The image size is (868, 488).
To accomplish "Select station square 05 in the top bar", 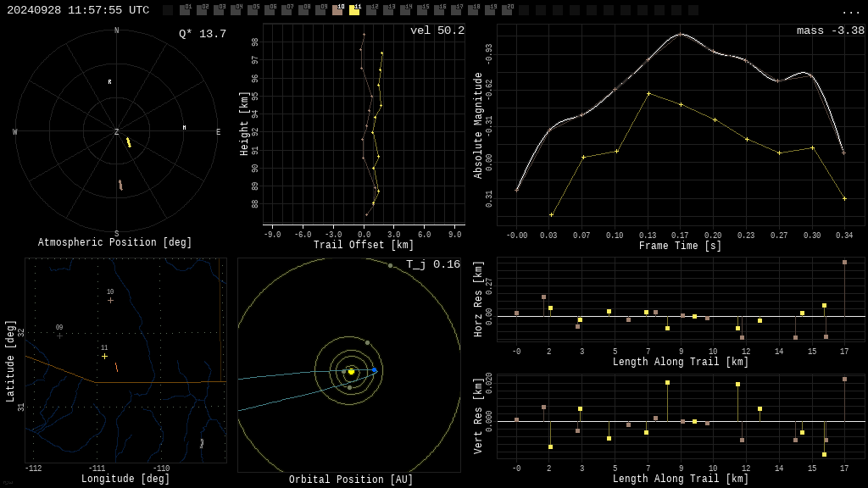I will [253, 10].
